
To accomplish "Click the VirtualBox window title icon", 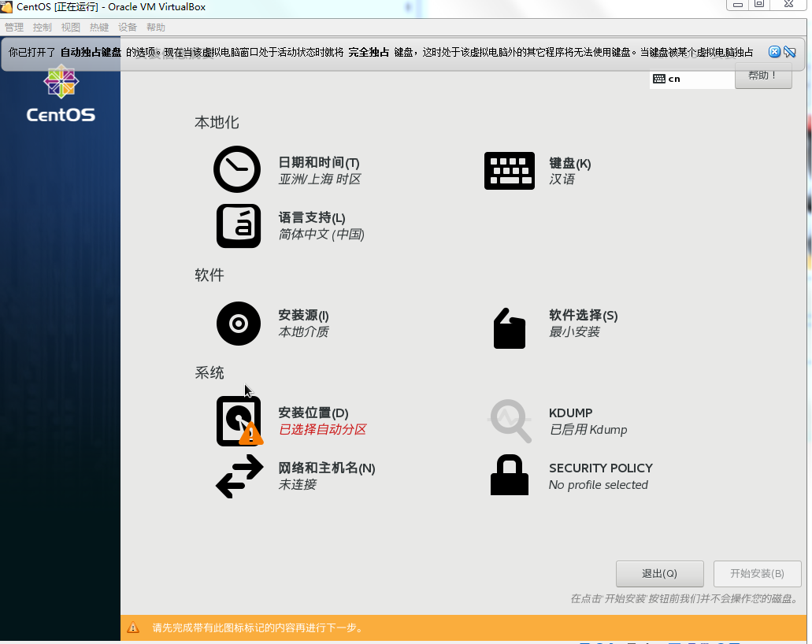I will [6, 7].
